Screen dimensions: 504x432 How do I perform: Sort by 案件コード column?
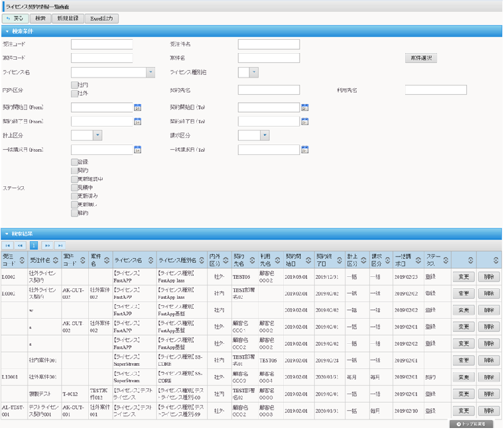tap(83, 260)
